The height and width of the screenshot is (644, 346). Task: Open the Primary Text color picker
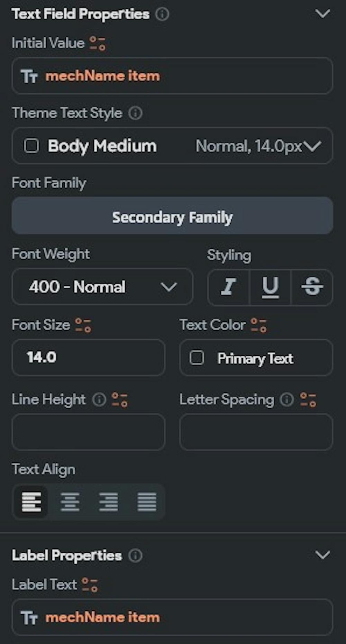256,358
